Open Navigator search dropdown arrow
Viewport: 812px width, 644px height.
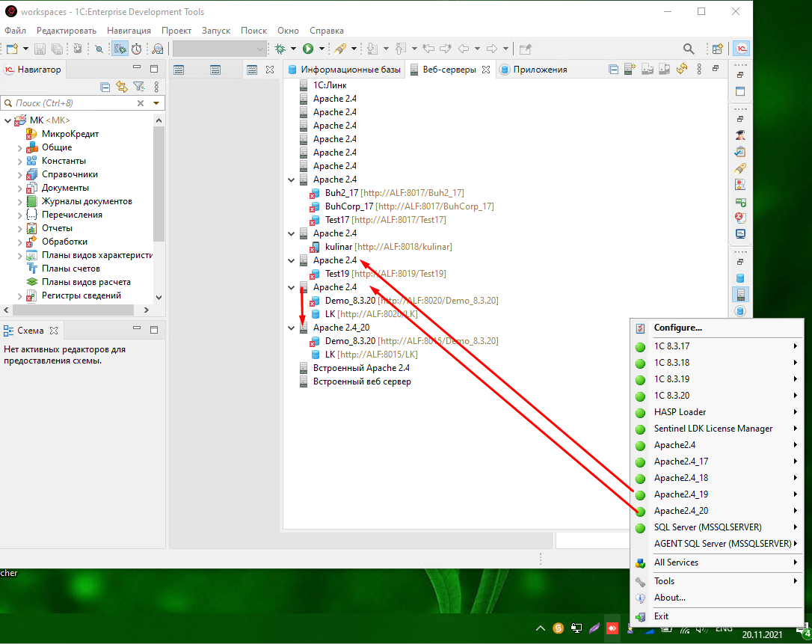(x=156, y=103)
